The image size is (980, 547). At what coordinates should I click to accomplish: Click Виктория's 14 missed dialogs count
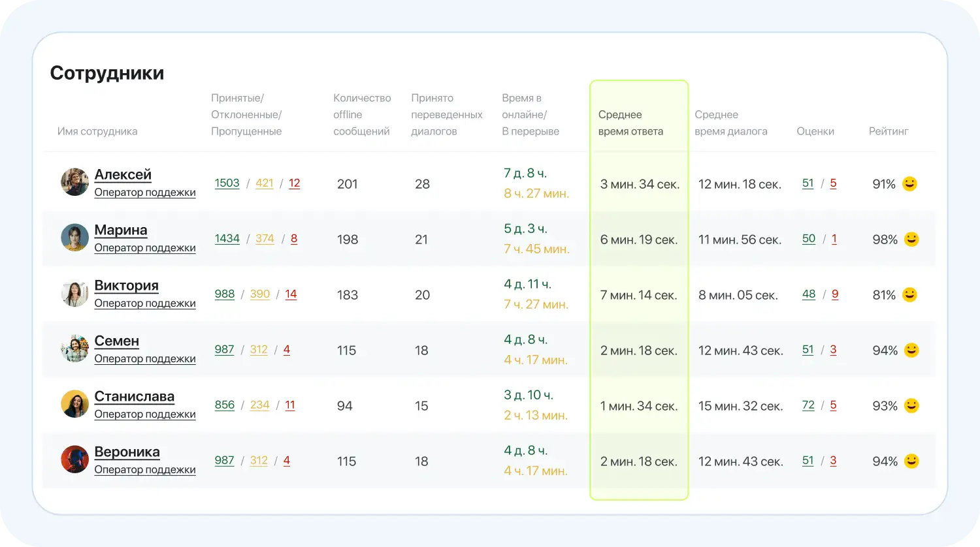(x=291, y=294)
